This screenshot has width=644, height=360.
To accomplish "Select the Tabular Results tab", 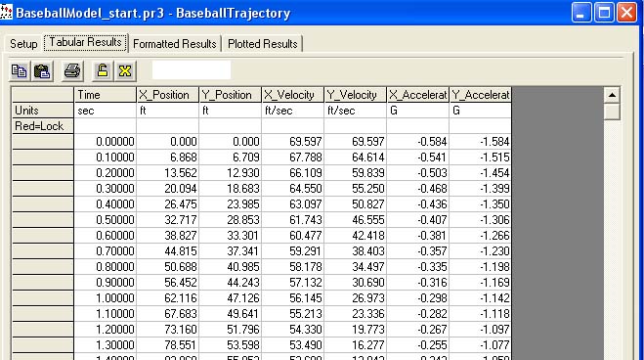I will point(85,42).
